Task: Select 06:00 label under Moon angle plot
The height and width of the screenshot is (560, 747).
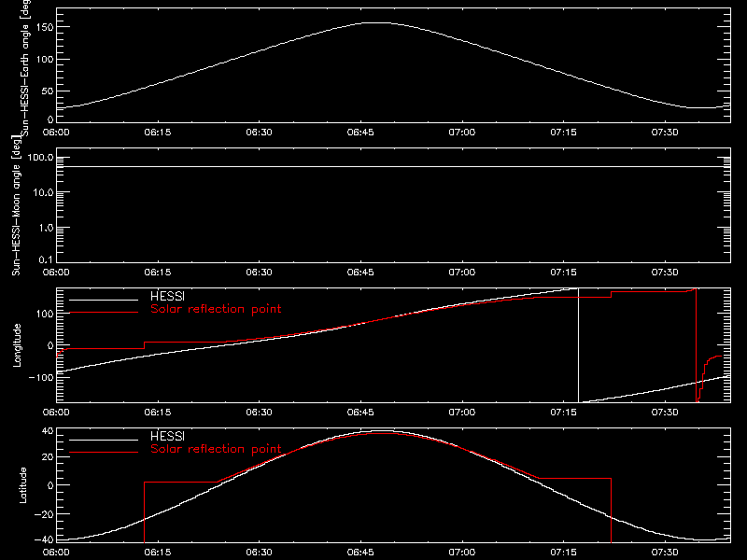Action: tap(56, 272)
